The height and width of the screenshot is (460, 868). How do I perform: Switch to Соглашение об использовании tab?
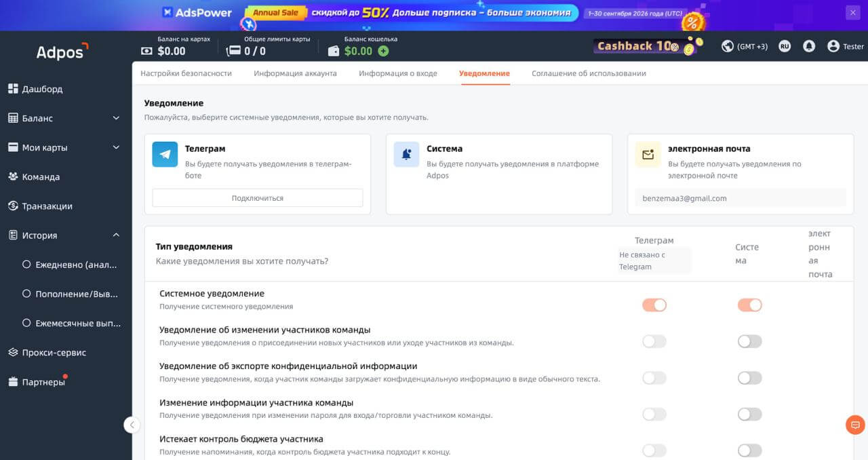tap(589, 73)
